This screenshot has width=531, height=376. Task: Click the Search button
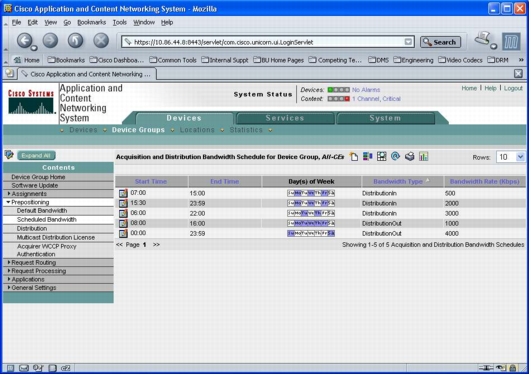pos(440,42)
